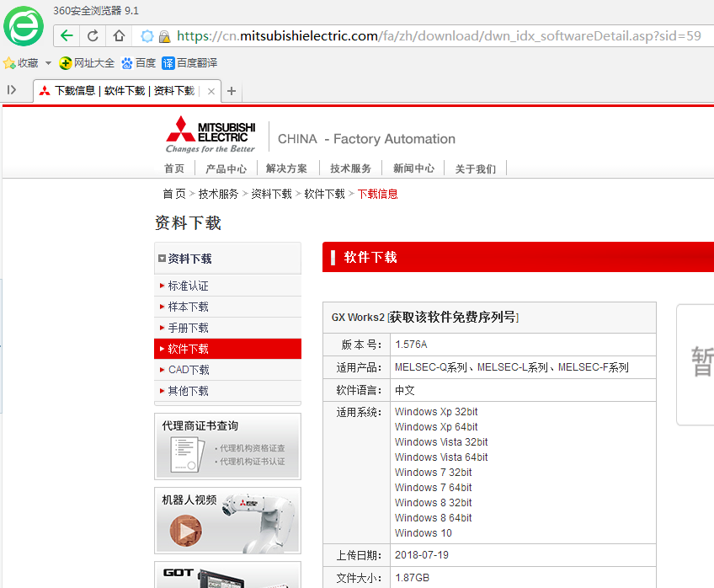Click the 360 browser logo
Screen dimensions: 714x588
pyautogui.click(x=24, y=25)
